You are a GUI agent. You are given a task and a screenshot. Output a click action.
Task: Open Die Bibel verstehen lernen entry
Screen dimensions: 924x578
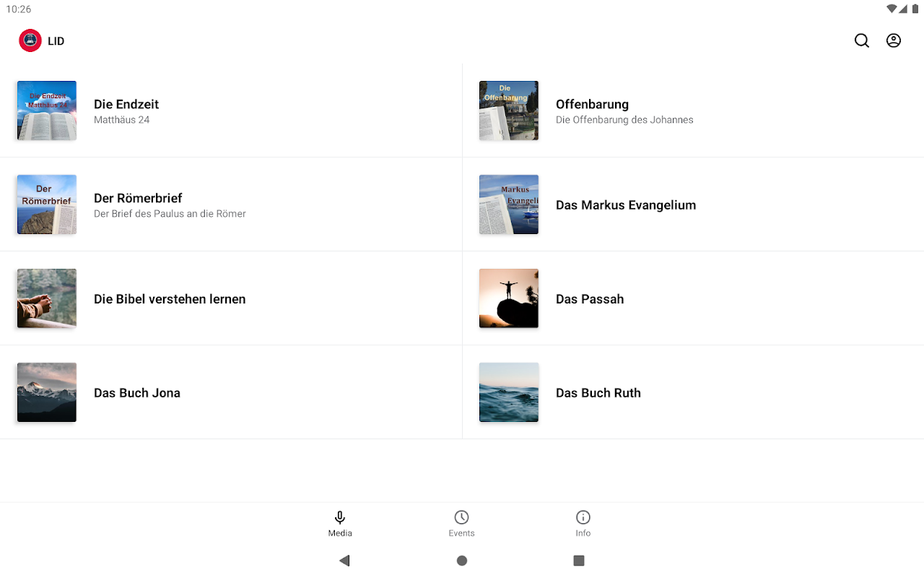pos(231,298)
